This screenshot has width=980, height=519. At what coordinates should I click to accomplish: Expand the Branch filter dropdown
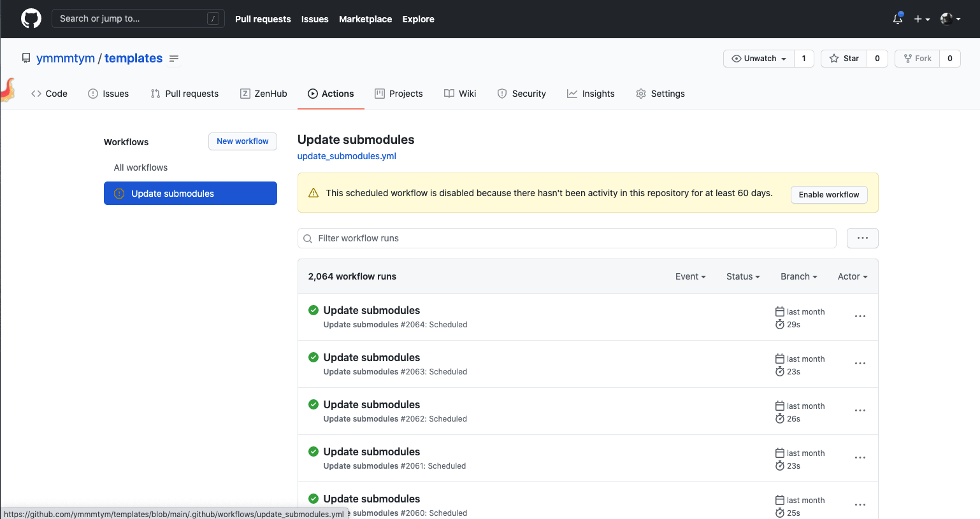click(x=798, y=276)
